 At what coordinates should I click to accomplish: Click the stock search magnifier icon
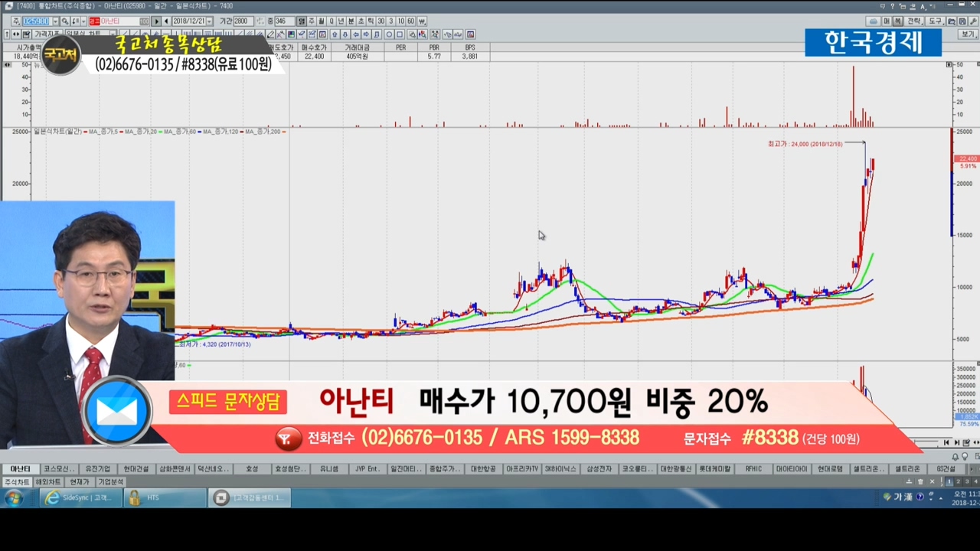pyautogui.click(x=65, y=21)
